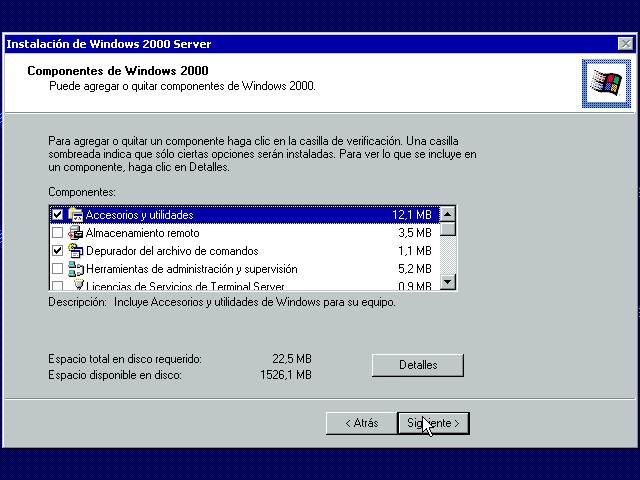
Task: Click the 1,1 MB size value
Action: coord(415,251)
